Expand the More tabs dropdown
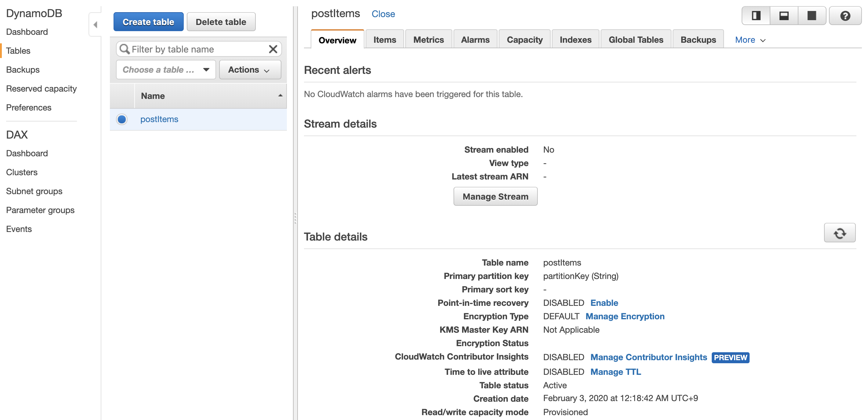Image resolution: width=868 pixels, height=420 pixels. point(750,40)
